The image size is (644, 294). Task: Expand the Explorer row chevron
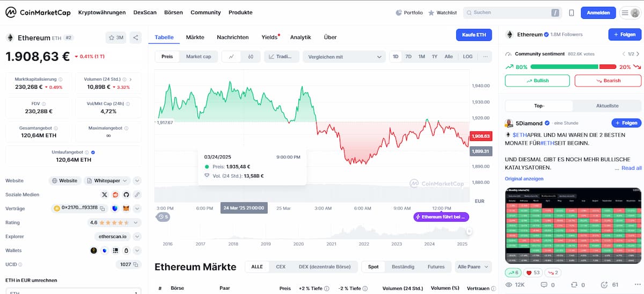point(137,236)
